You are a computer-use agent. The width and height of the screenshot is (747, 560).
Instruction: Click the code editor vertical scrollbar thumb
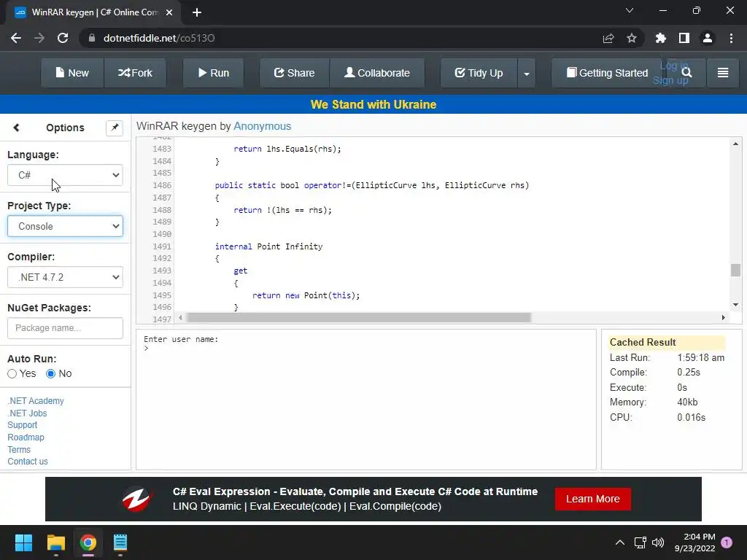(735, 270)
